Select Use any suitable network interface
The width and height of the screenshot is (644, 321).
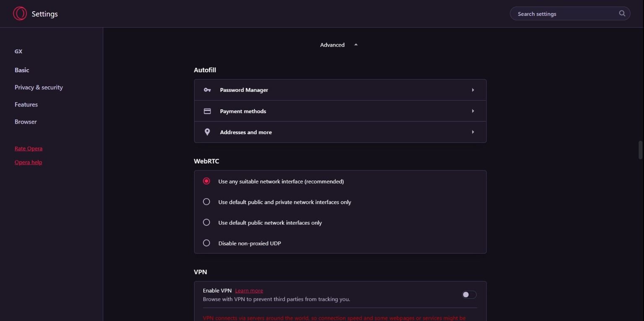[x=206, y=181]
